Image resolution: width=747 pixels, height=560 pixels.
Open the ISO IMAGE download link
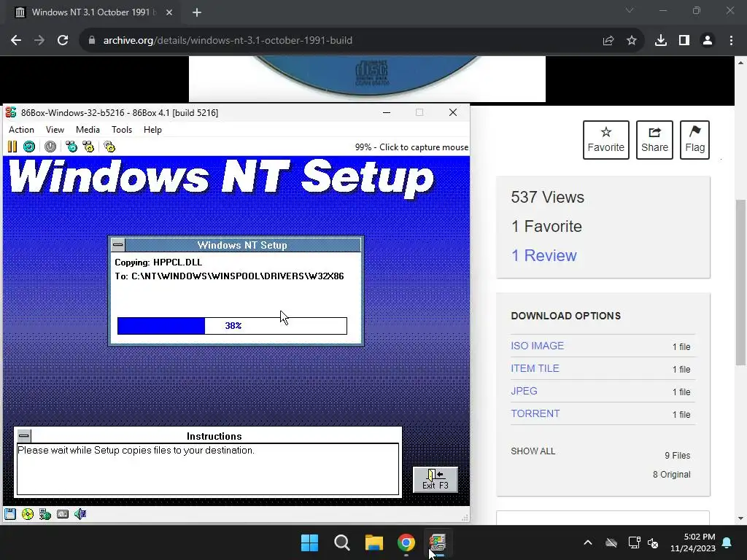pos(538,346)
